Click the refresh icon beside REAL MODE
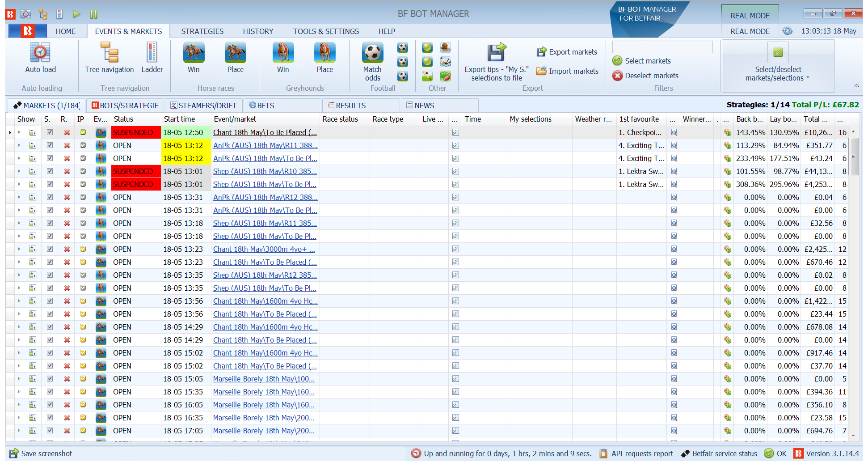Screen dimensions: 868x466 click(x=787, y=31)
